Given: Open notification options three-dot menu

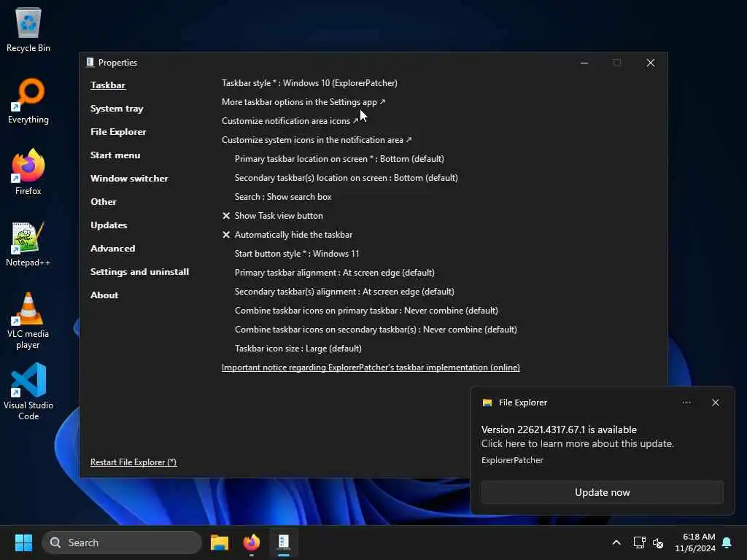Looking at the screenshot, I should 686,402.
